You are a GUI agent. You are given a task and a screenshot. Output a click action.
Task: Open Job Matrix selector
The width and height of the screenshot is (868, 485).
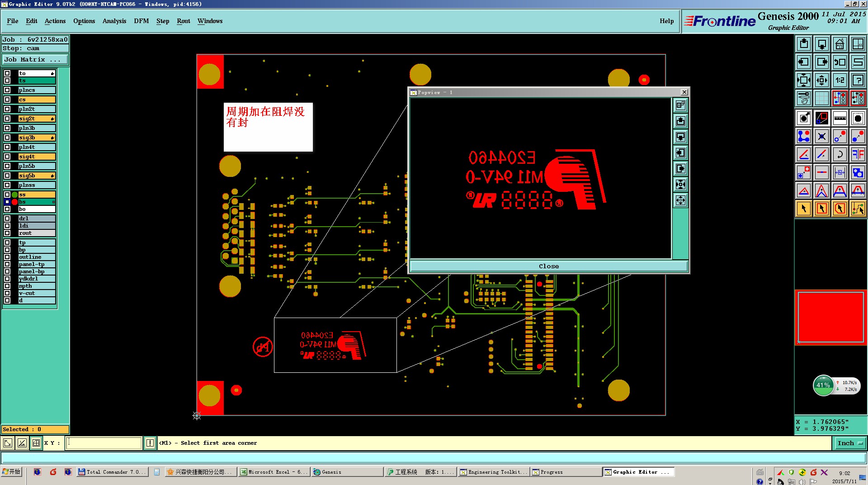click(x=35, y=59)
